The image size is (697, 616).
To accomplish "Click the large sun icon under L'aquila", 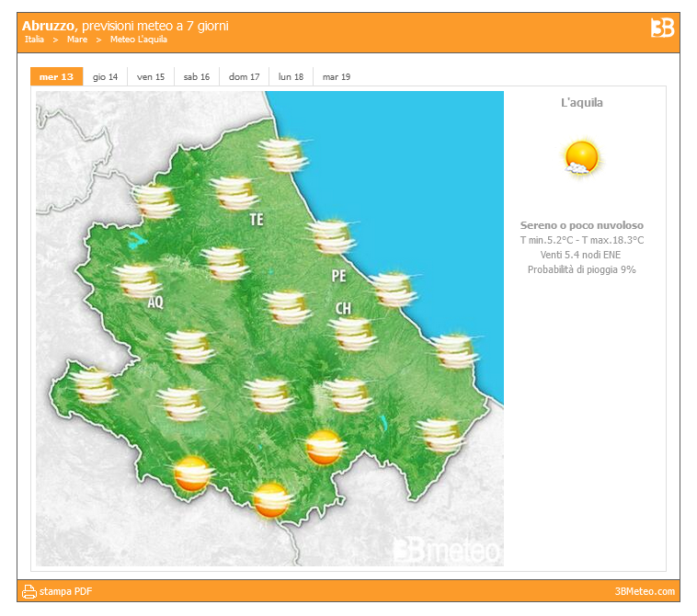I will coord(582,158).
